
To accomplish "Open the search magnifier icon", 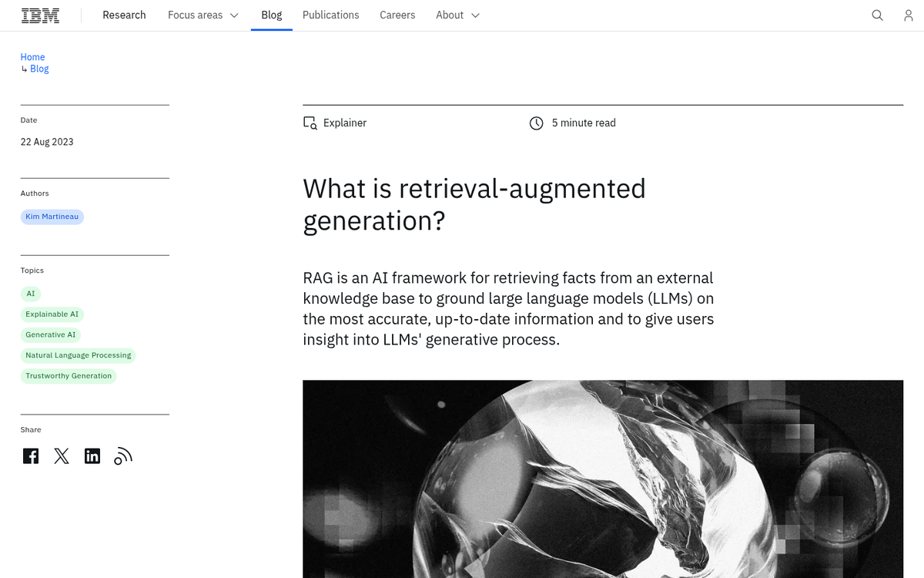I will pos(877,15).
